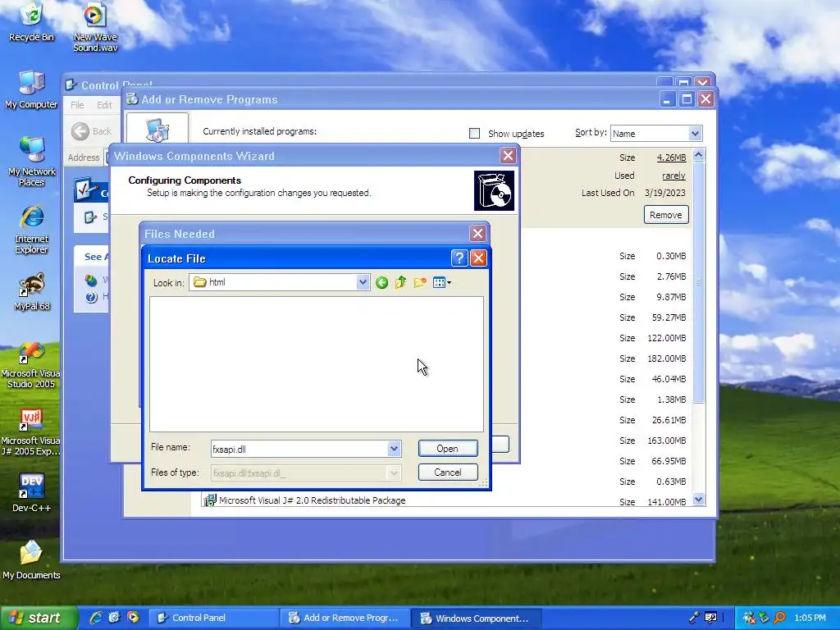Click Remove button for selected program
The height and width of the screenshot is (630, 840).
coord(666,215)
